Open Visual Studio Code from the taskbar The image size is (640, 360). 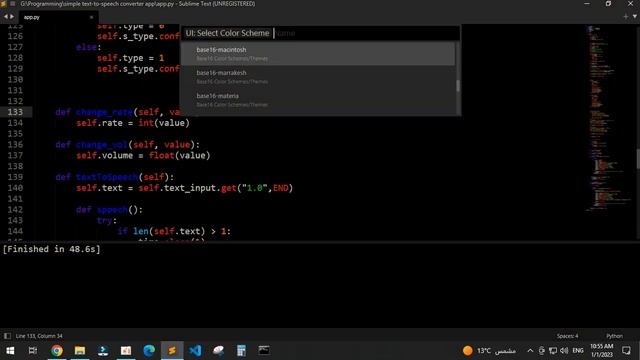[x=195, y=351]
